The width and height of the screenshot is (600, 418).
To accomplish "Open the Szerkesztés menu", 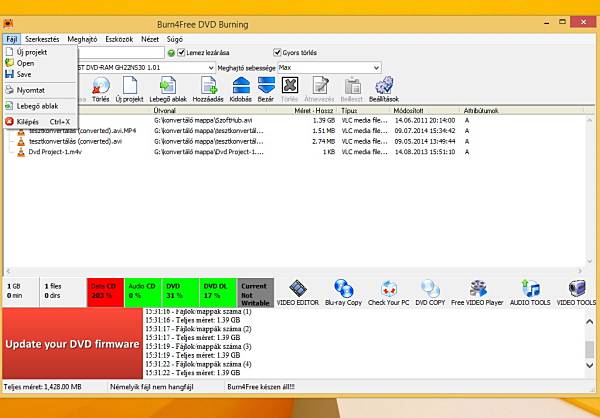I will [x=42, y=39].
